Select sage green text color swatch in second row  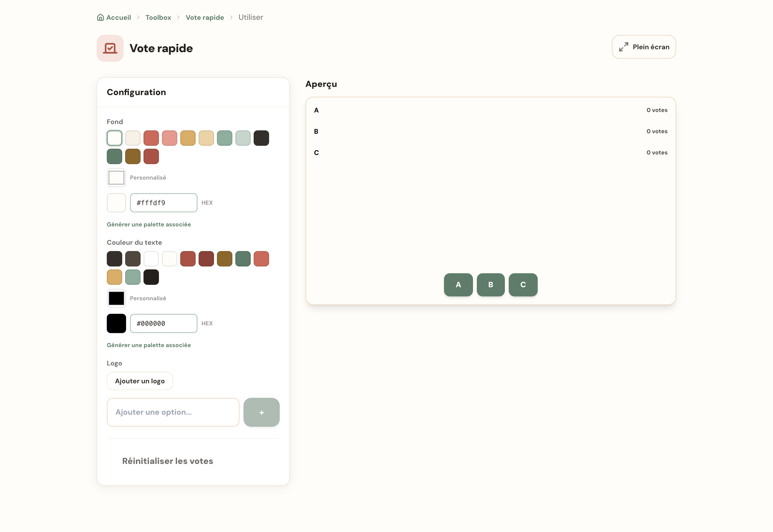pos(133,277)
